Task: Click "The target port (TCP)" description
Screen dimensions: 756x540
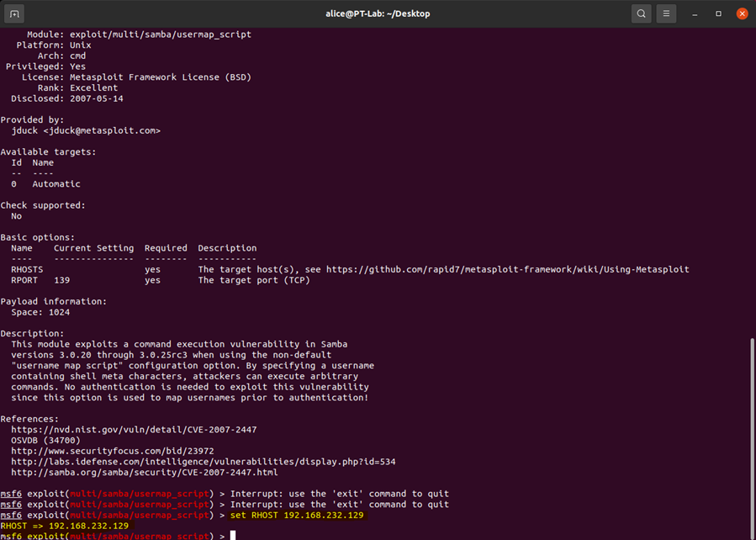Action: click(x=254, y=280)
